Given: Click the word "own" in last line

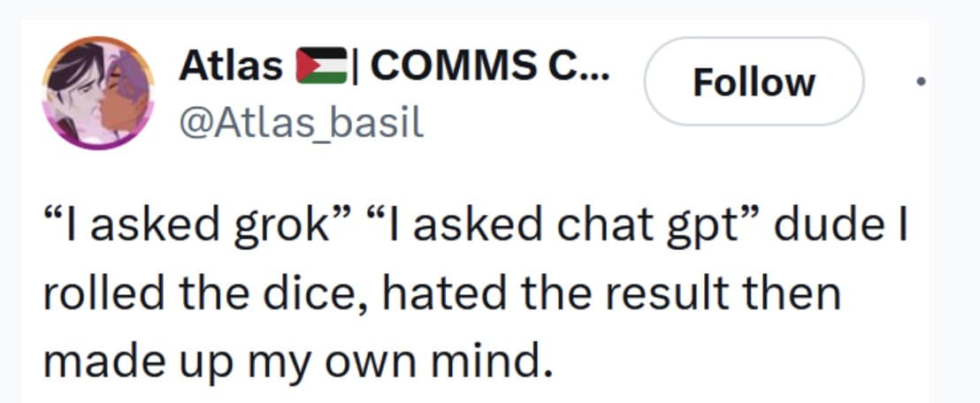Looking at the screenshot, I should tap(381, 362).
